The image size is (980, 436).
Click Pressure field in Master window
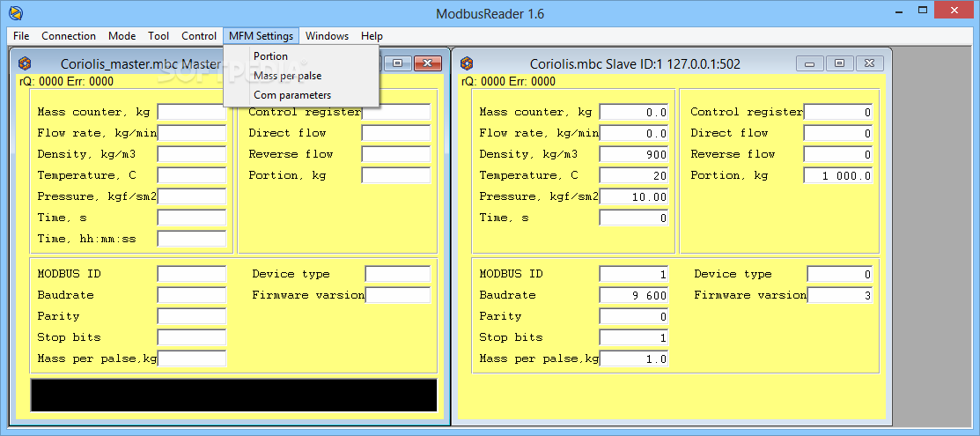[192, 197]
